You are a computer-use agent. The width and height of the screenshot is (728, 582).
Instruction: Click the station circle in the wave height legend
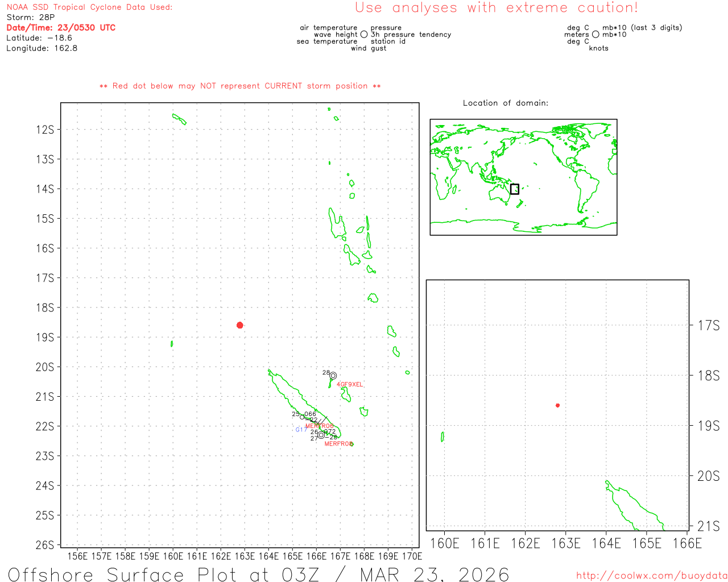pyautogui.click(x=364, y=35)
